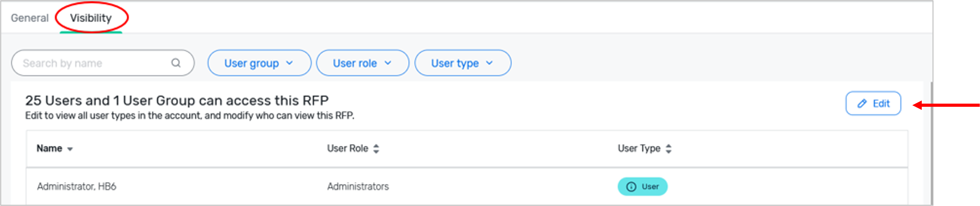Select the Visibility tab
Screen dimensions: 980x206
91,18
